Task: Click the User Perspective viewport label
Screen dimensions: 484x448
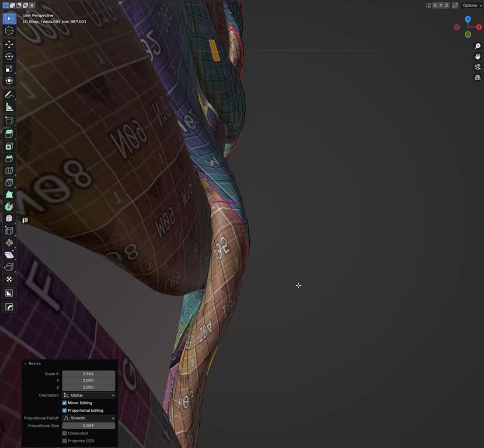Action: 38,15
